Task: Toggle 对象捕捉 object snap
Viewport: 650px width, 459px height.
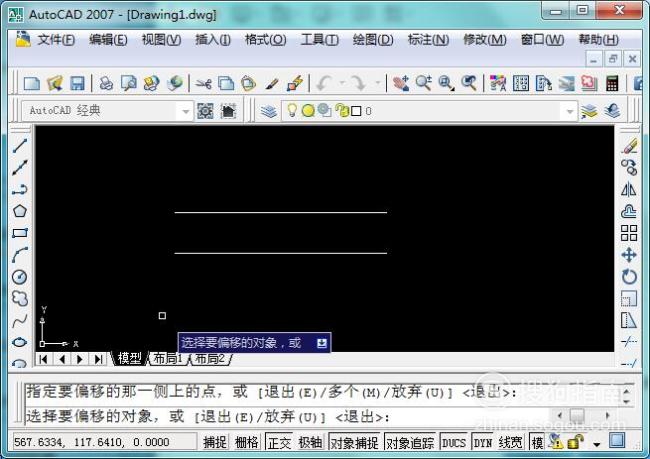Action: pyautogui.click(x=354, y=442)
